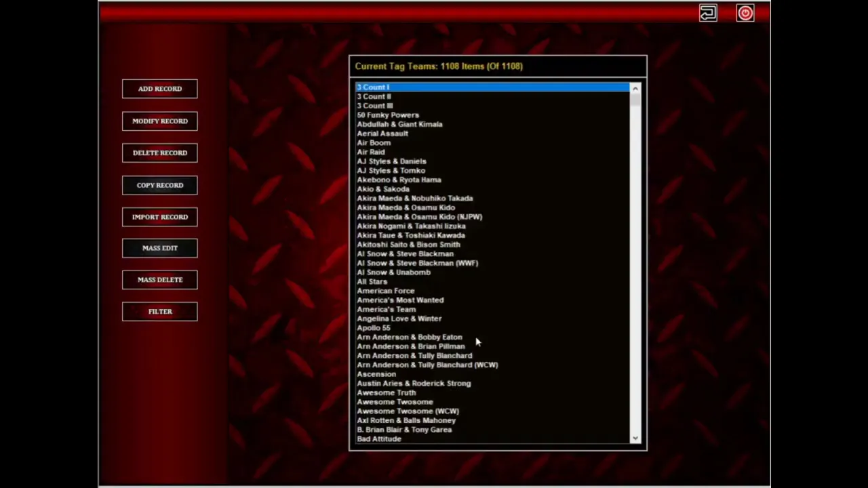Select 'Akira Nogami & Takashi Iizuka'

(493, 226)
